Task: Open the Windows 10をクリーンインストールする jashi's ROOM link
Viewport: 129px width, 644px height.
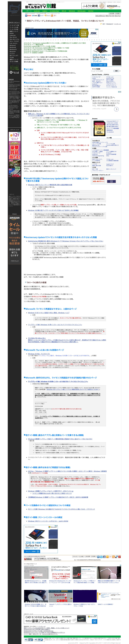Action: click(x=48, y=521)
